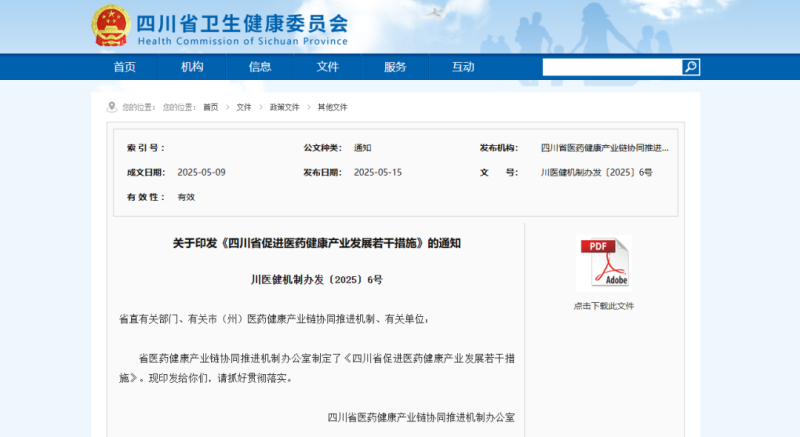Click the document number 川医健机制办发〔2025〕6号 in metadata
Image resolution: width=800 pixels, height=437 pixels.
click(596, 172)
